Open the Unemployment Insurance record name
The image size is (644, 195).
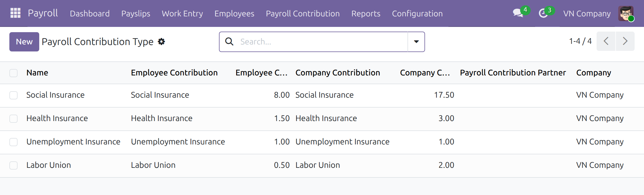(73, 142)
